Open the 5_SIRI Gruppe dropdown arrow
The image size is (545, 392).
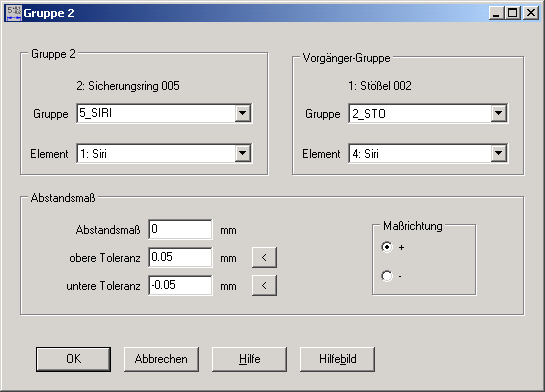[x=242, y=113]
